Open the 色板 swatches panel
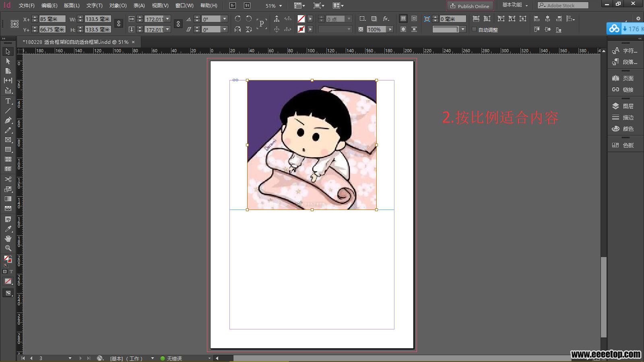The image size is (644, 362). [623, 145]
